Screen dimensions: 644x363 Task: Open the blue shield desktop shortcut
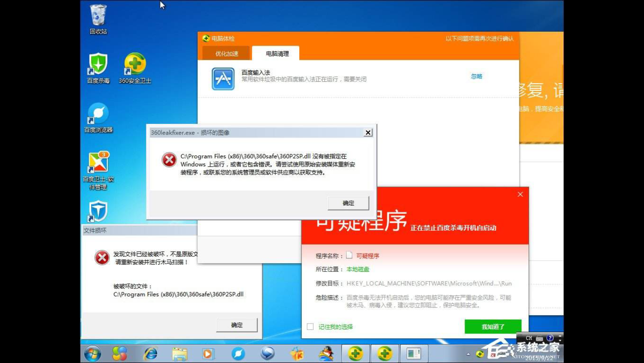98,211
